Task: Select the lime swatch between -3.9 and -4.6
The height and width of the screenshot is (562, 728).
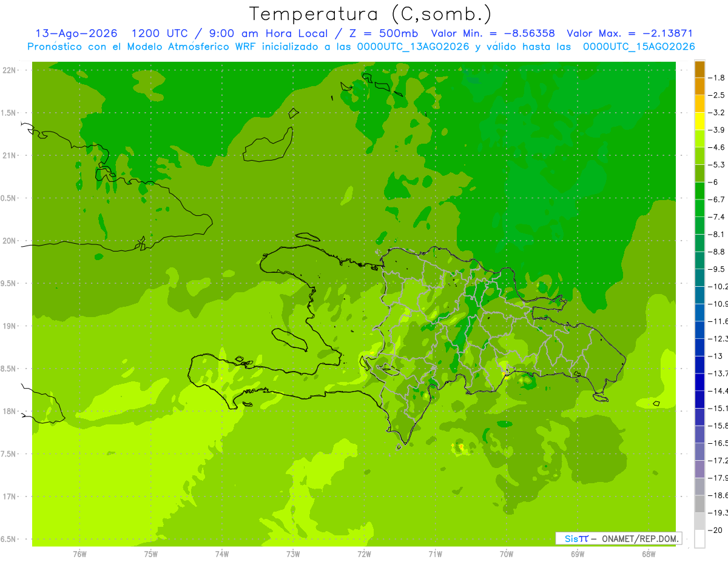Action: coord(699,138)
